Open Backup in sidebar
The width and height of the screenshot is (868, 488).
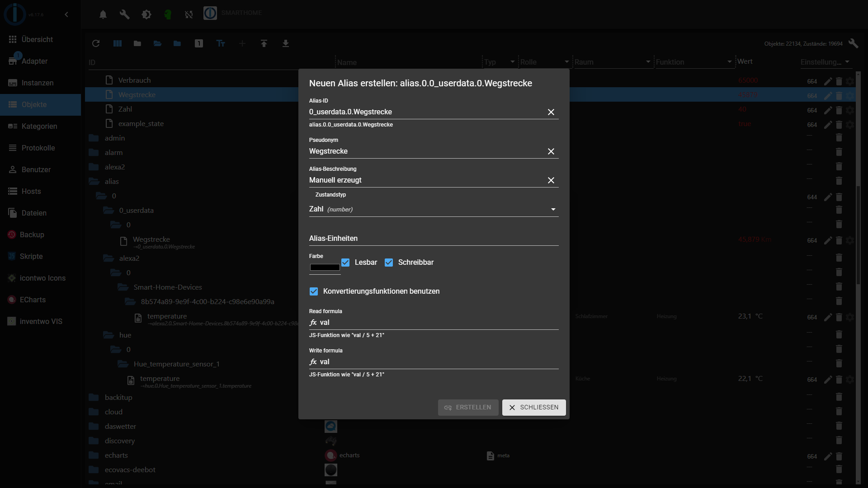click(40, 235)
